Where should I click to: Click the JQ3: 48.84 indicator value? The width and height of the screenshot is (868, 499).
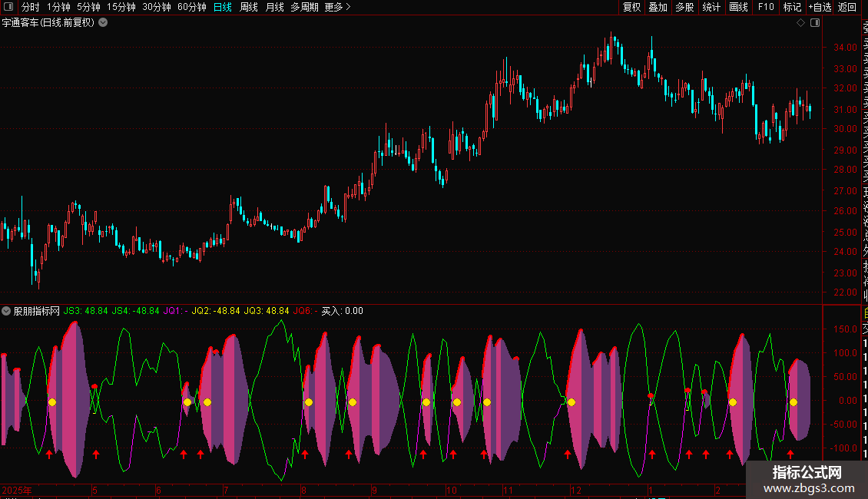pos(267,311)
